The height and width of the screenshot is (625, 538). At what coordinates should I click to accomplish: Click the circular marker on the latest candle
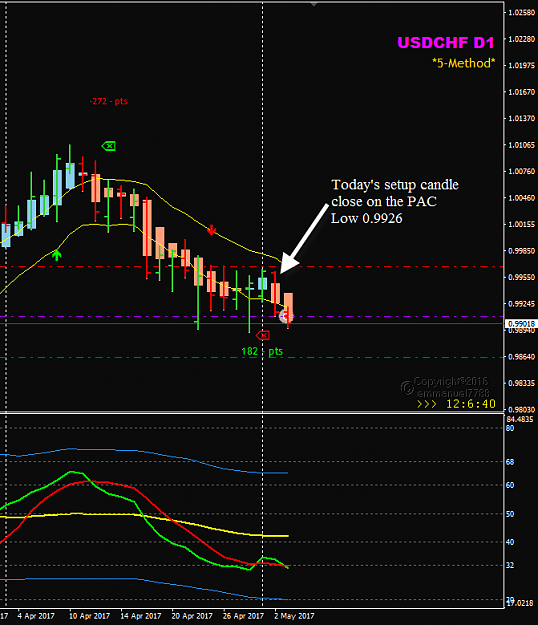pyautogui.click(x=285, y=316)
